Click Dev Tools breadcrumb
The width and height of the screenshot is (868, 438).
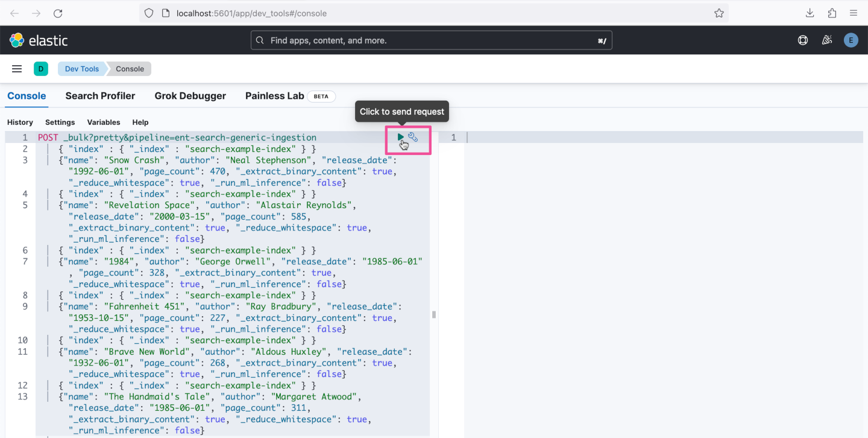(x=81, y=69)
